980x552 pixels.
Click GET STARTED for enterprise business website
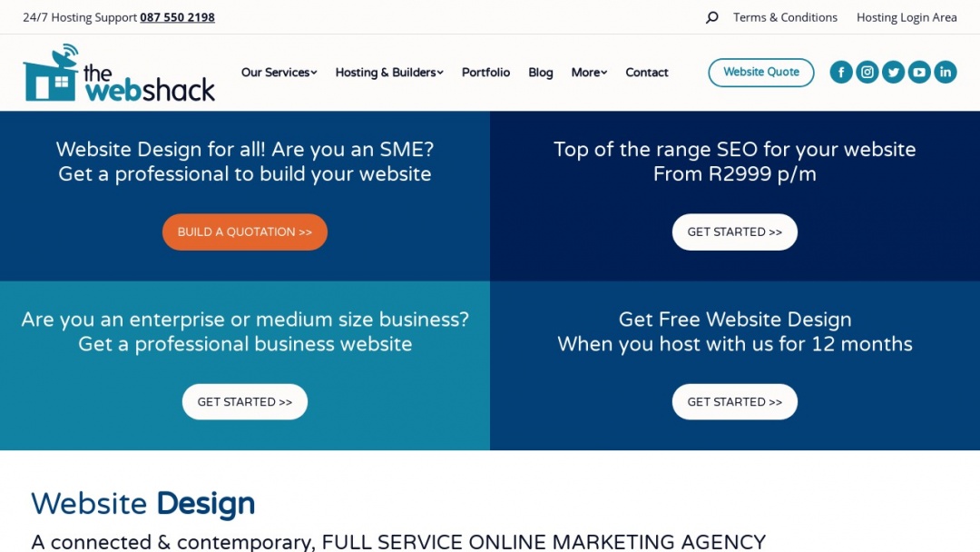tap(244, 401)
